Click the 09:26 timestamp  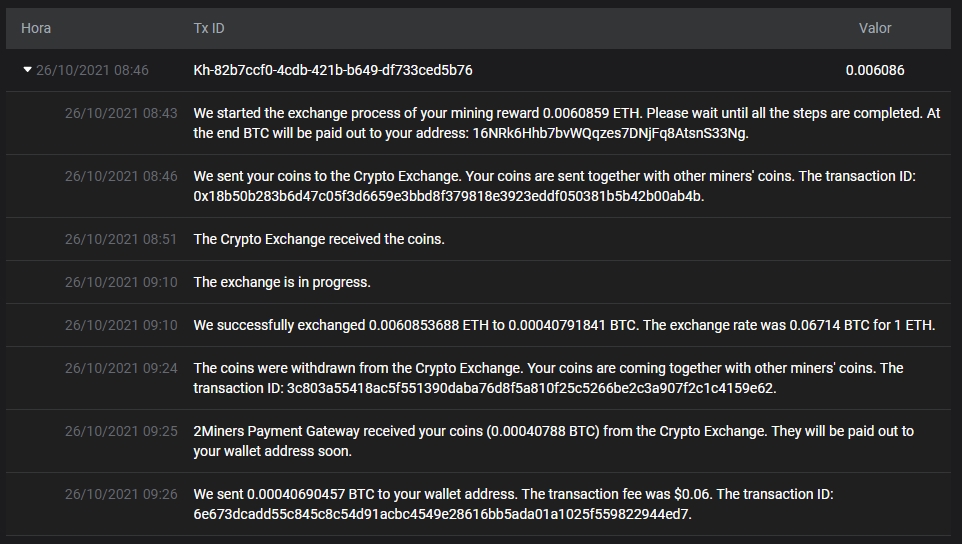pyautogui.click(x=121, y=494)
